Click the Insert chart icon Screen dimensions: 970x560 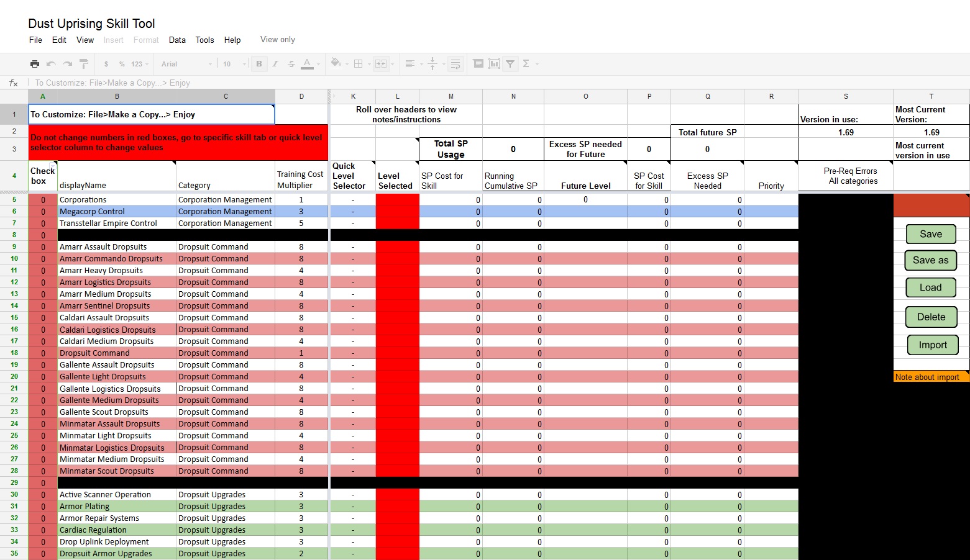click(x=494, y=63)
